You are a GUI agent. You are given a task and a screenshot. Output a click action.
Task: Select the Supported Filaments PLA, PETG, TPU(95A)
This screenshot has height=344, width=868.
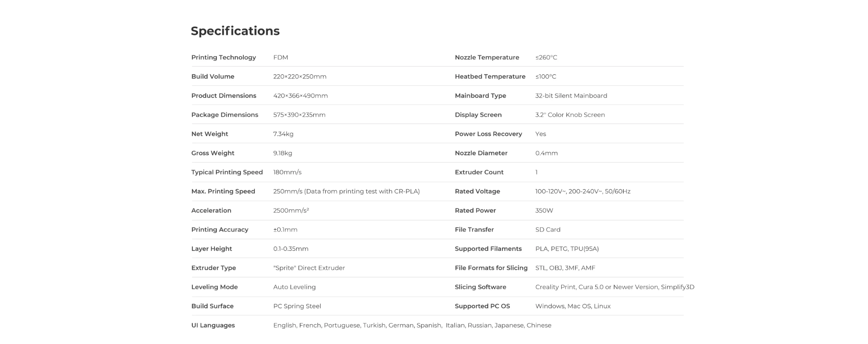(x=567, y=249)
